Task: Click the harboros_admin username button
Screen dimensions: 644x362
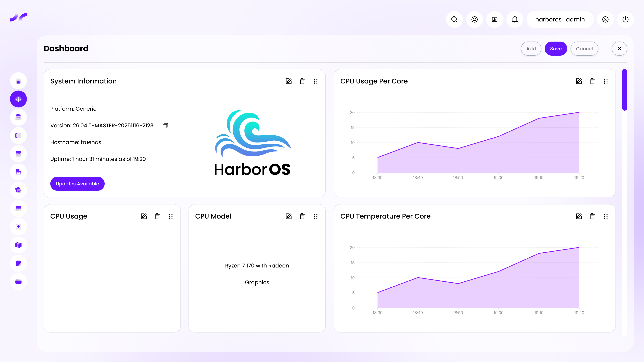Action: click(x=560, y=19)
